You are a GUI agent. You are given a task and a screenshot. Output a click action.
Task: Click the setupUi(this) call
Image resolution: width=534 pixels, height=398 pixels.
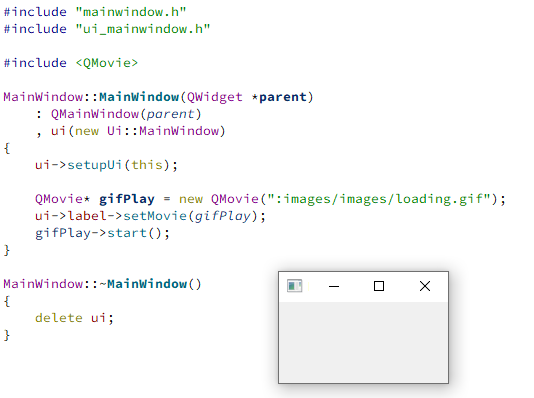[118, 165]
